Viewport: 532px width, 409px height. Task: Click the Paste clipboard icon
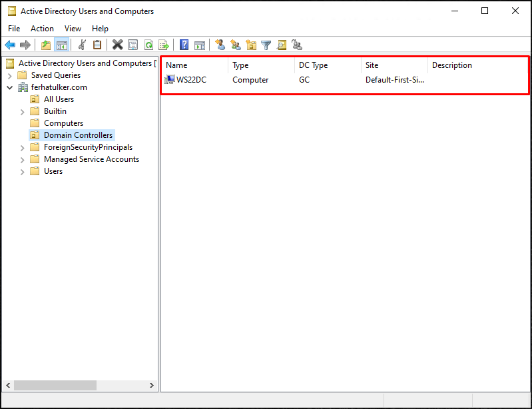pyautogui.click(x=97, y=45)
